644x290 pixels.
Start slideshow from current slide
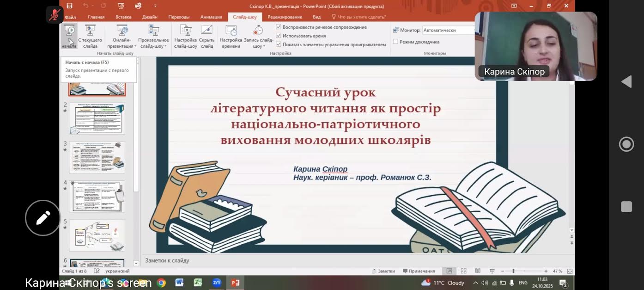coord(90,37)
